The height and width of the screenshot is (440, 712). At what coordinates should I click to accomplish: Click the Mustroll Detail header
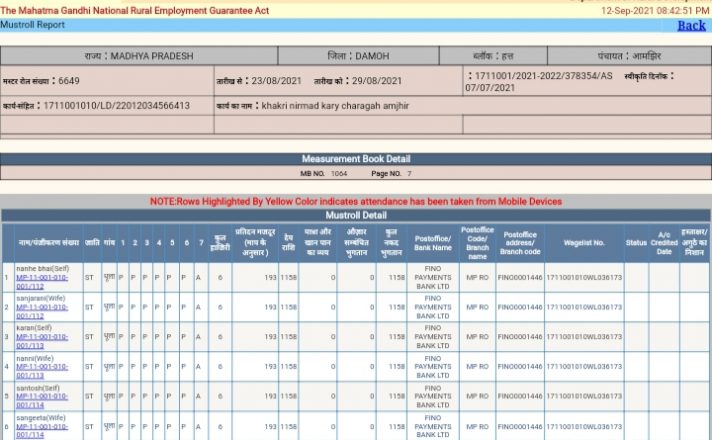(356, 215)
